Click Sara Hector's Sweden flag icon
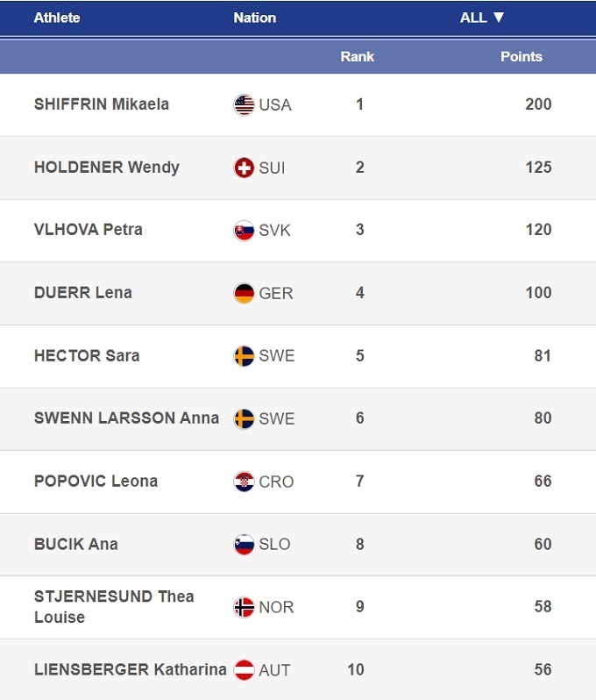 pyautogui.click(x=244, y=356)
